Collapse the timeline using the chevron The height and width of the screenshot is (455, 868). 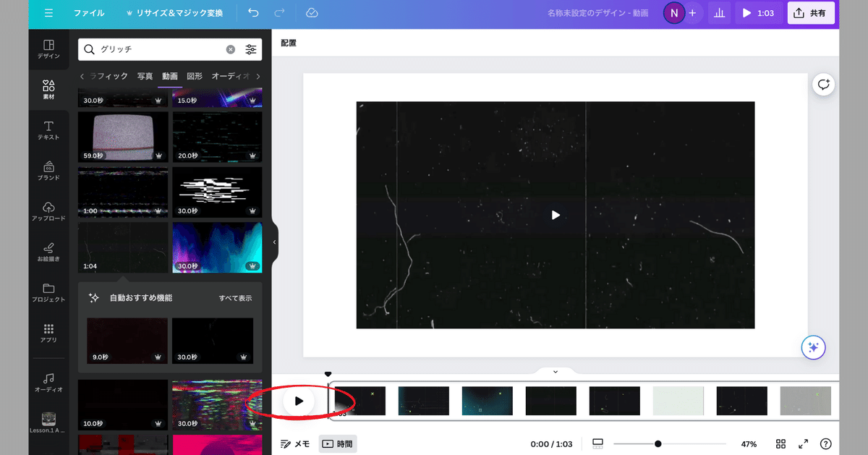point(556,371)
